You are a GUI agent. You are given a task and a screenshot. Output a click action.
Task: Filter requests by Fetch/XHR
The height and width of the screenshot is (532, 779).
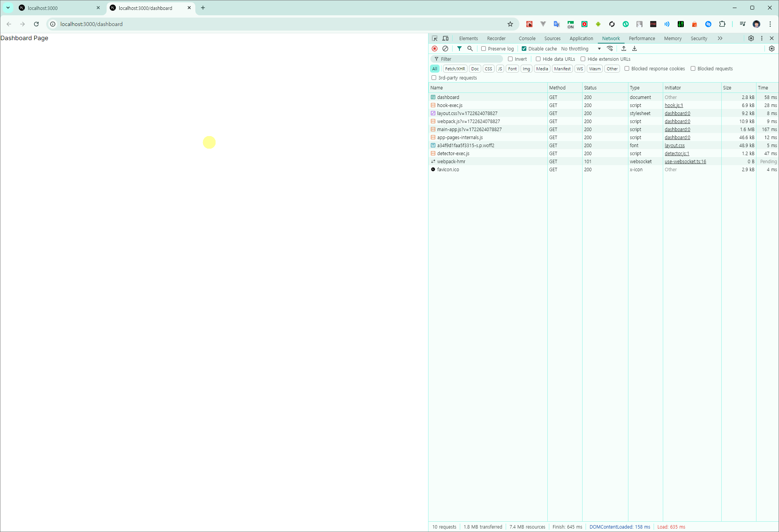(455, 69)
